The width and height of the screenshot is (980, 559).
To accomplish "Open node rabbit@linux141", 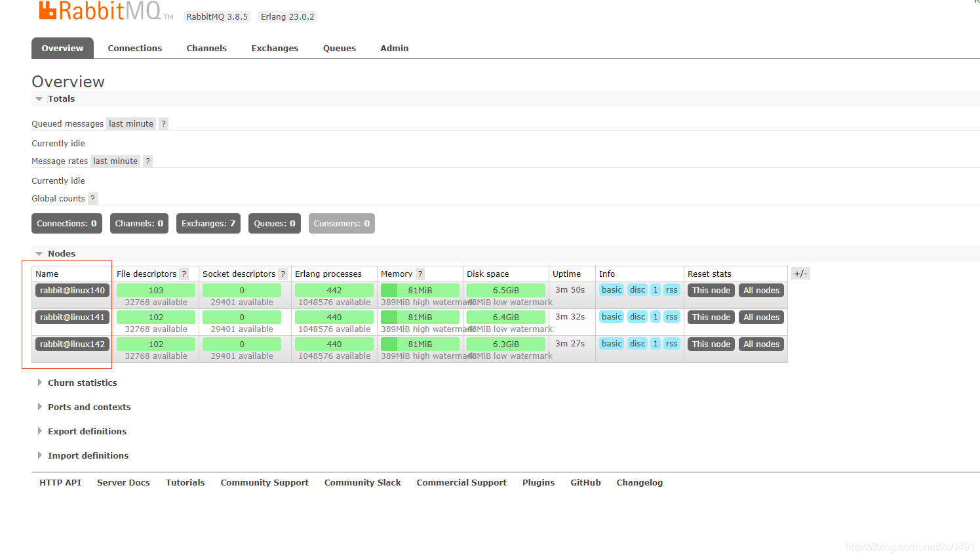I will (x=72, y=318).
